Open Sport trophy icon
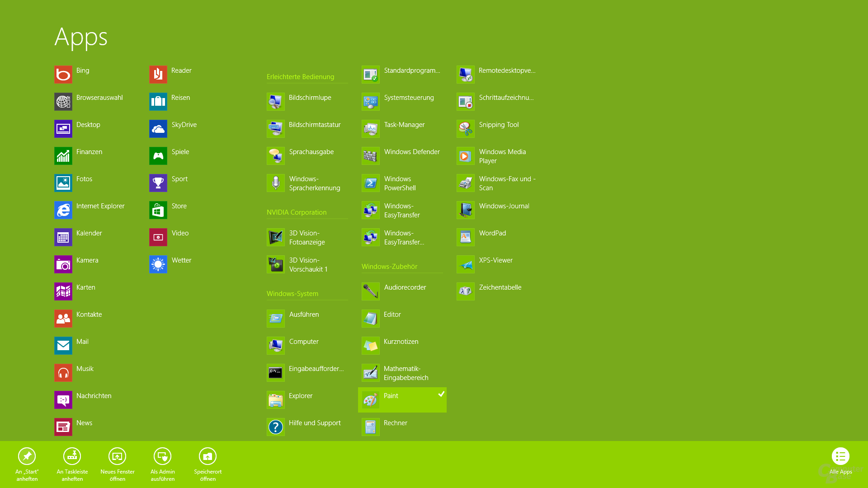The width and height of the screenshot is (868, 488). pyautogui.click(x=158, y=183)
